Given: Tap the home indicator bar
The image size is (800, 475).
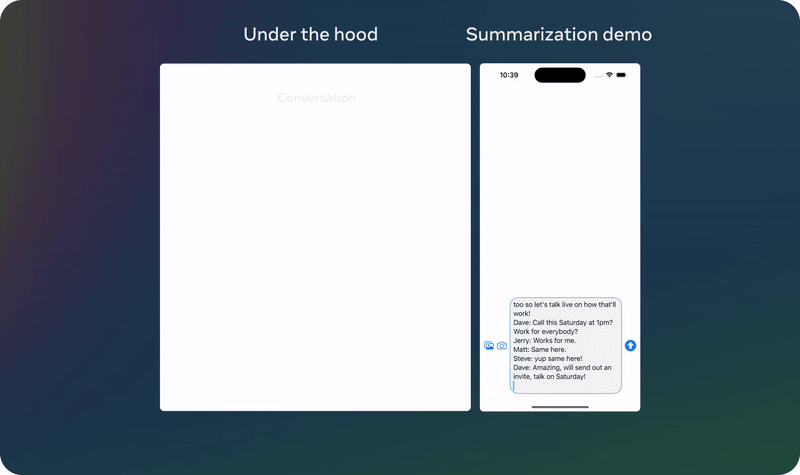Looking at the screenshot, I should click(x=560, y=407).
